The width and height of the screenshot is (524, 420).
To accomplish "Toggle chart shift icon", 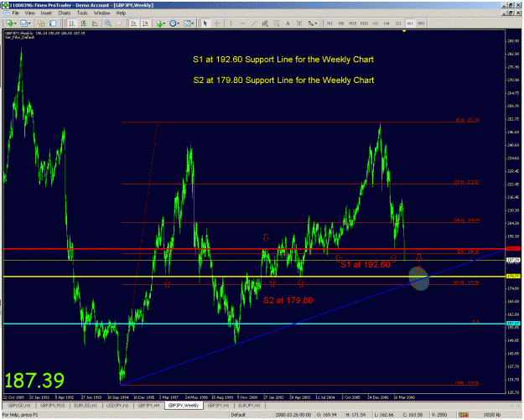I will click(x=145, y=23).
